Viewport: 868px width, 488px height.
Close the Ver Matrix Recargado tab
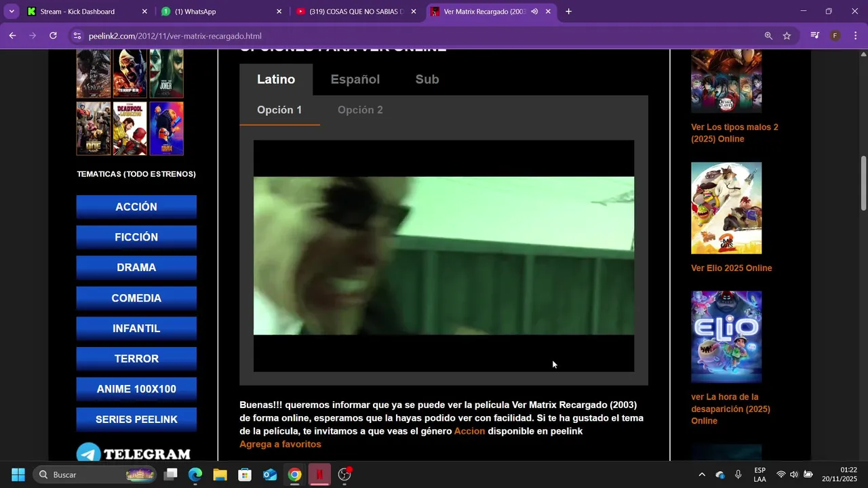(548, 12)
